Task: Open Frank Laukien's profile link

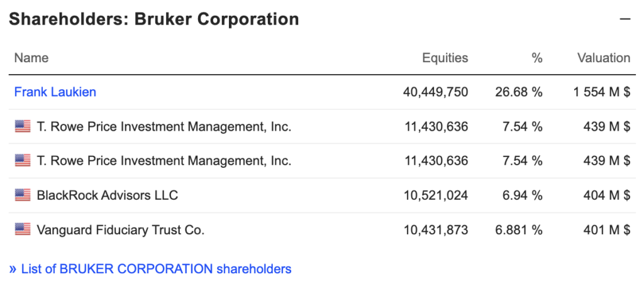Action: 55,92
